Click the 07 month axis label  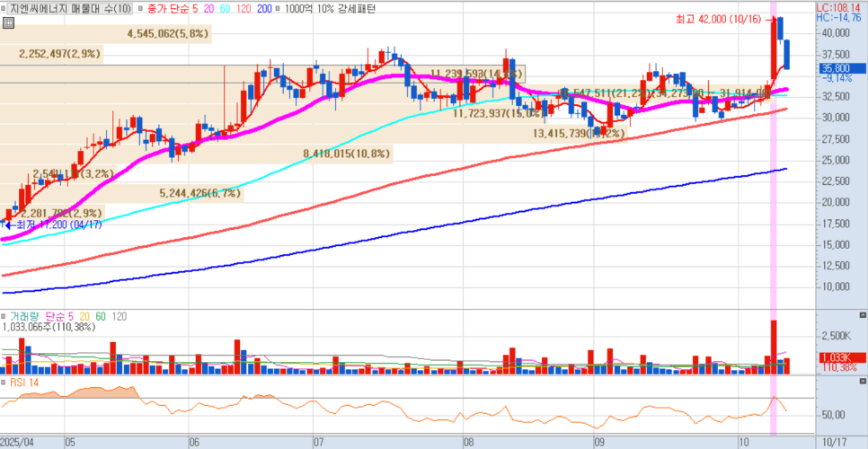318,443
